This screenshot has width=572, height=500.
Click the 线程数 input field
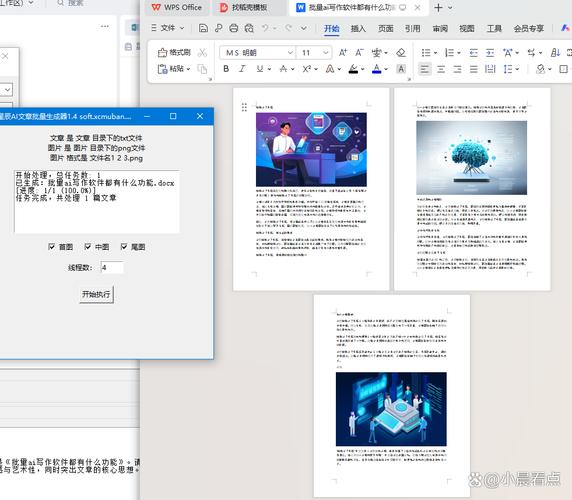(112, 268)
